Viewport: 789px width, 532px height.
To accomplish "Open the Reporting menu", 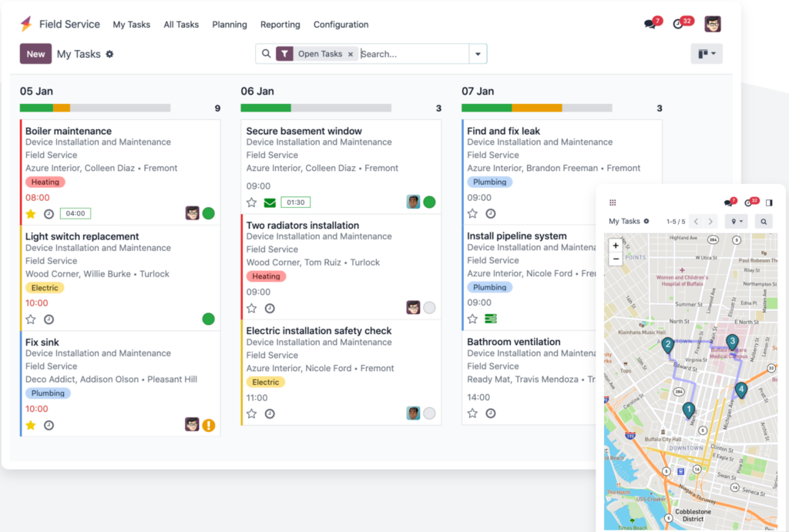I will click(x=280, y=25).
